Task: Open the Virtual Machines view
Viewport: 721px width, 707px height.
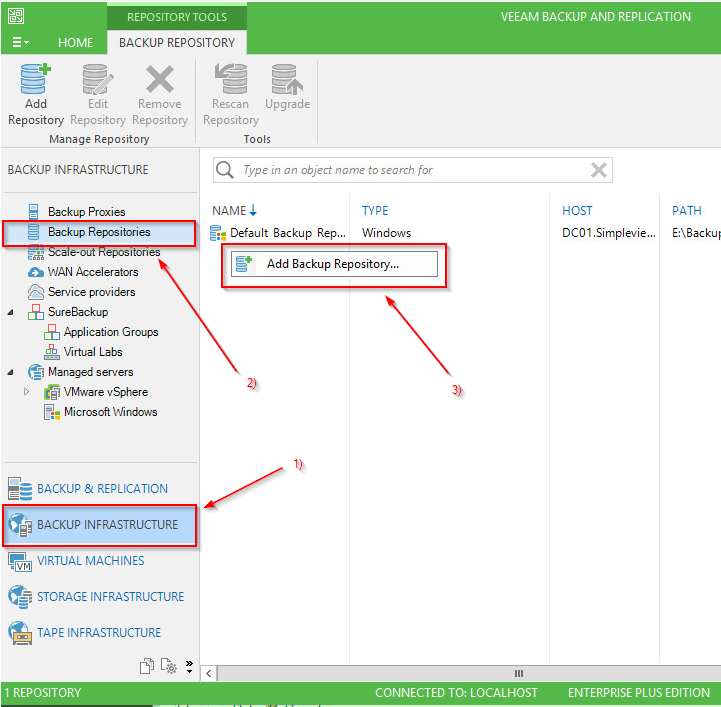Action: tap(90, 560)
